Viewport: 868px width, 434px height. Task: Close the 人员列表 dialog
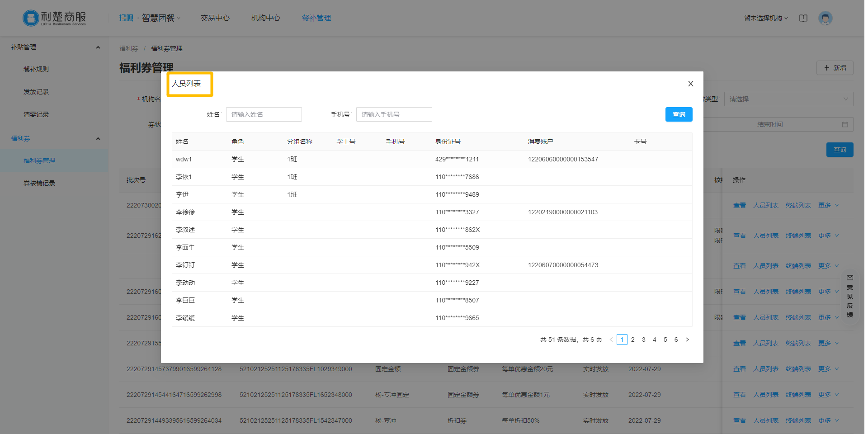[x=690, y=84]
